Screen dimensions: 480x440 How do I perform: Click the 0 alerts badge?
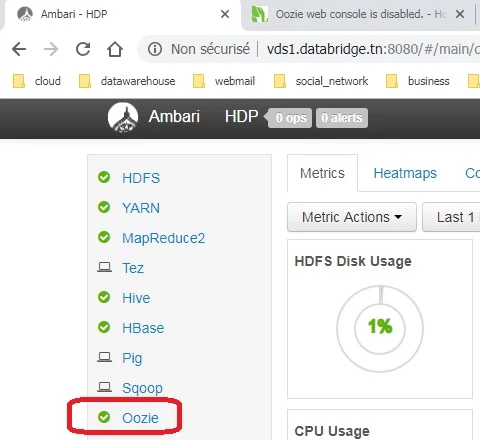pos(342,118)
